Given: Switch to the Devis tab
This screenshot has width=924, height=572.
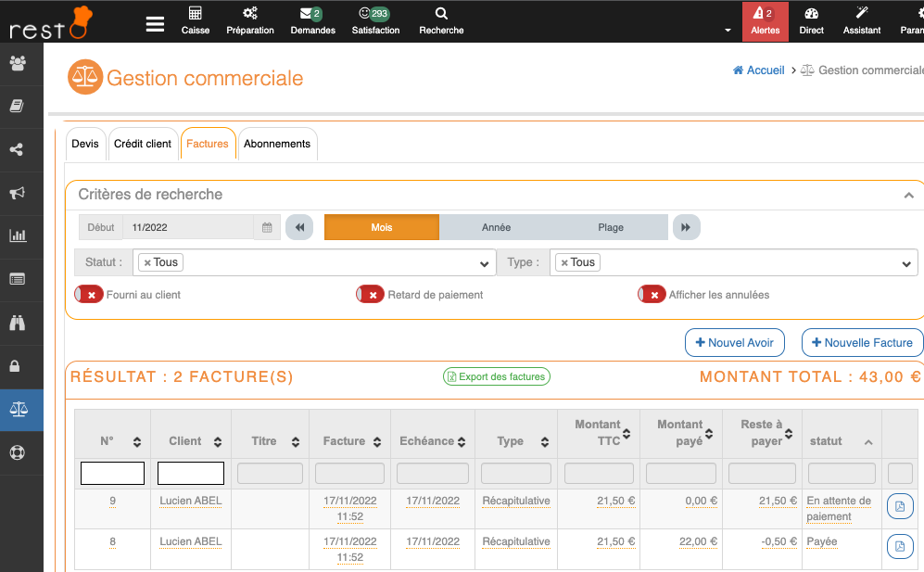Looking at the screenshot, I should click(85, 145).
